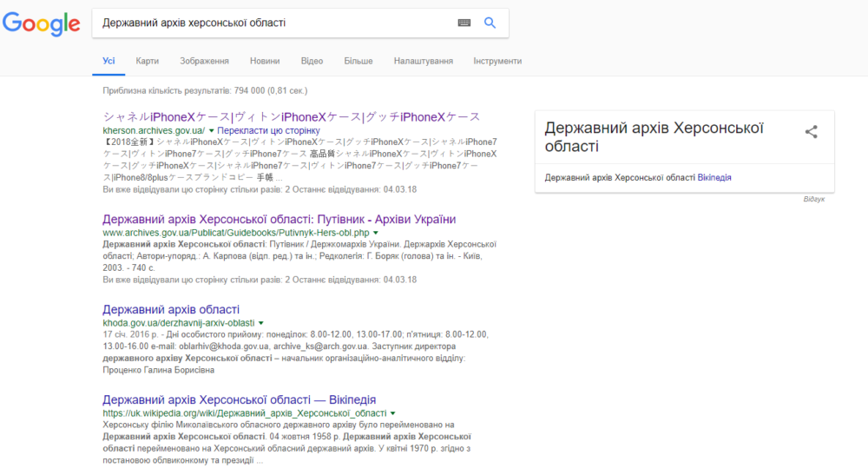Click inside the search query field
Screen dimensions: 868x475
pos(274,23)
